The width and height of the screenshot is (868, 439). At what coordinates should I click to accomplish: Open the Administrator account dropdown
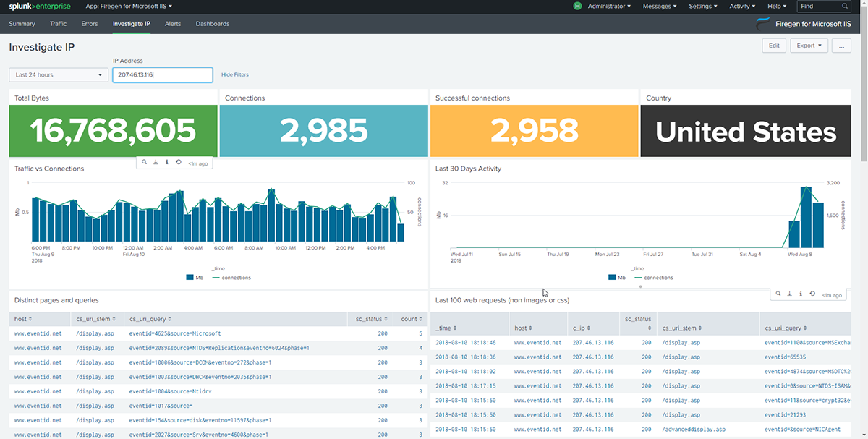tap(608, 6)
